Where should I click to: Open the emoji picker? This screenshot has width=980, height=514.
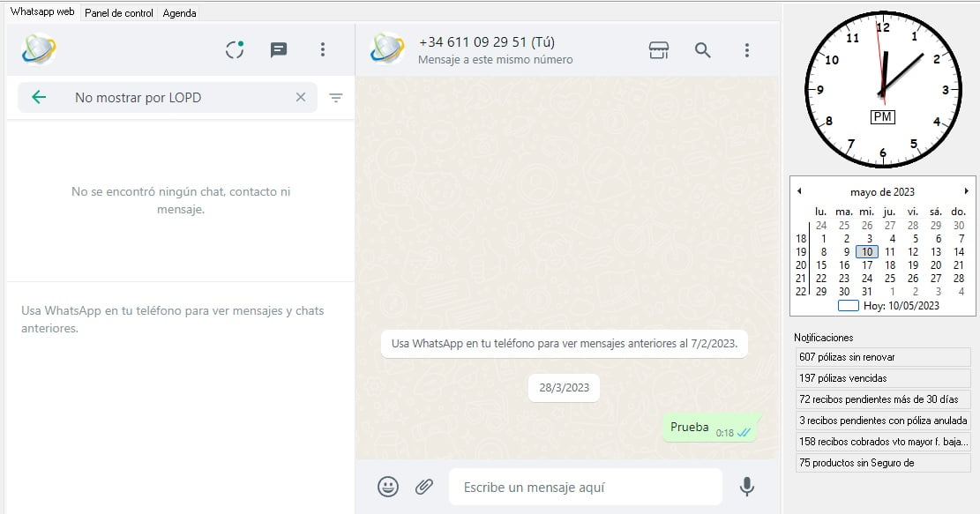[387, 487]
